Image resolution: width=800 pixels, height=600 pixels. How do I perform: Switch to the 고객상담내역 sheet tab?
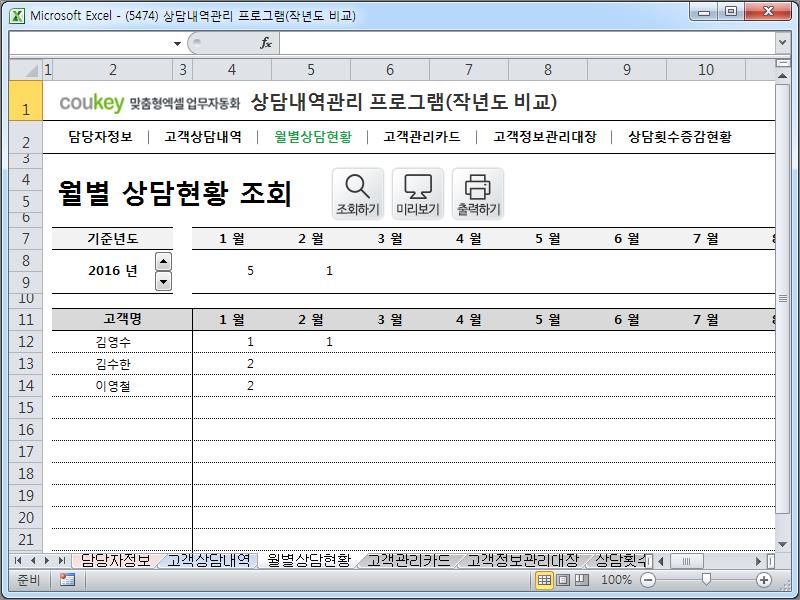coord(209,560)
